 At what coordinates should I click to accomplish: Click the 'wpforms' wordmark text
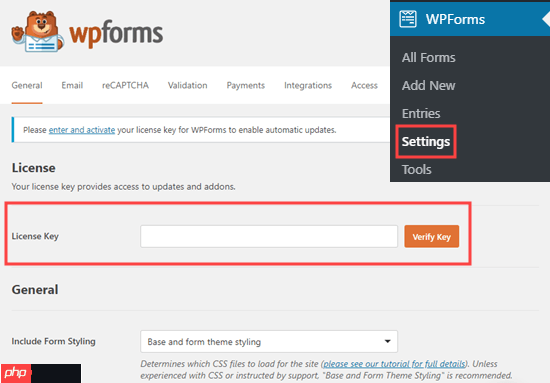tap(116, 33)
